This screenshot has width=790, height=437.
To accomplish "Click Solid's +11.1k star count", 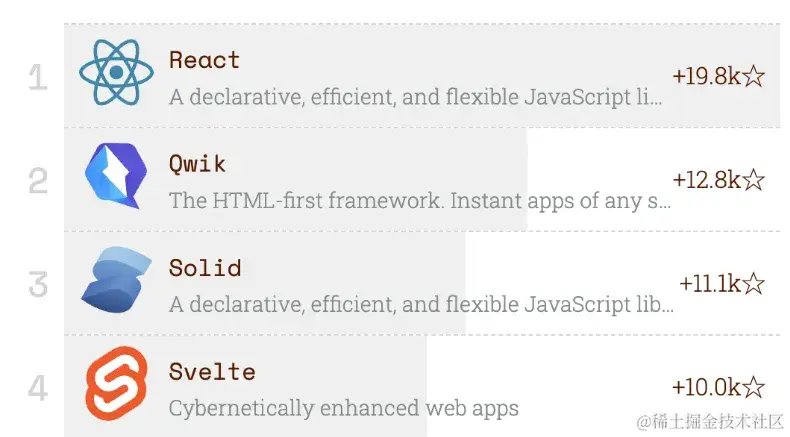I will [721, 284].
